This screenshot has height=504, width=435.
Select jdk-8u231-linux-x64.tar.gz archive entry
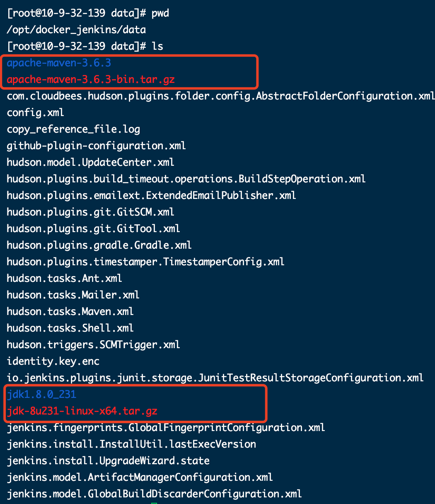(82, 411)
